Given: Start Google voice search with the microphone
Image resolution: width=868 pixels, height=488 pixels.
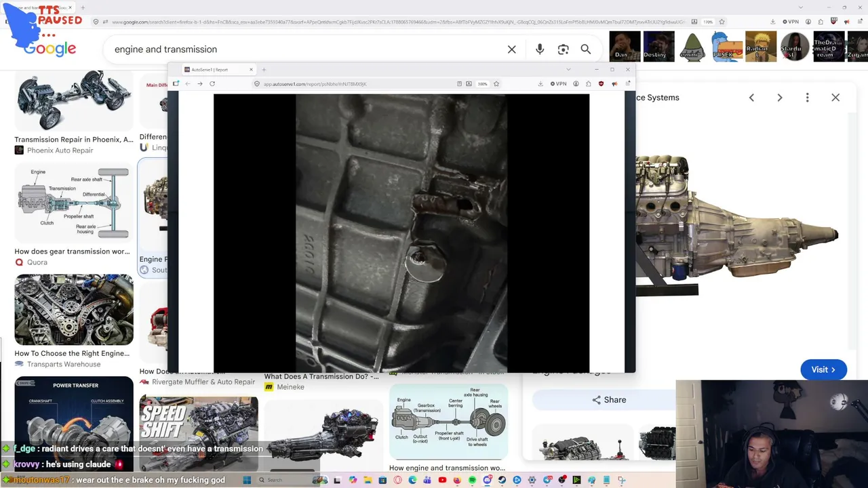Looking at the screenshot, I should (540, 49).
